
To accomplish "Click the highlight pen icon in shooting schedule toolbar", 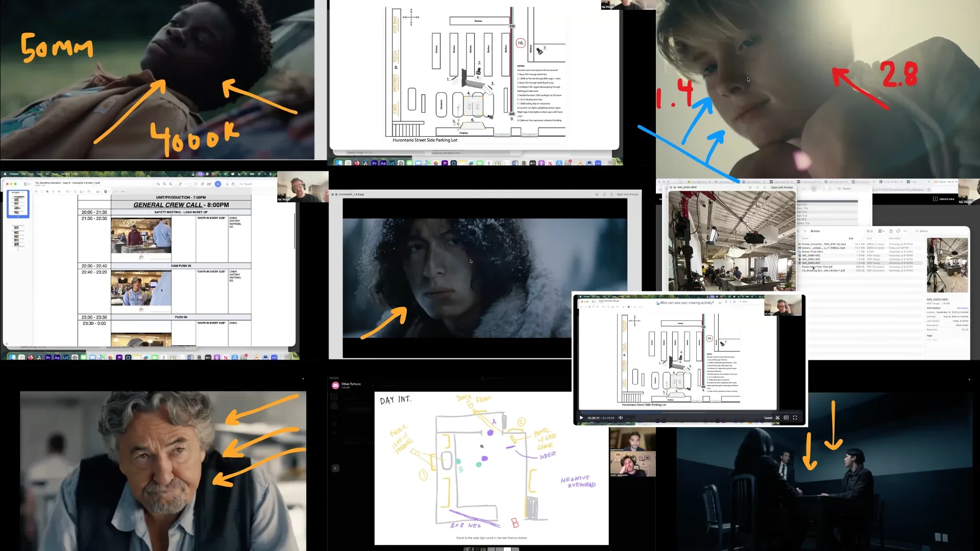I will pos(180,184).
